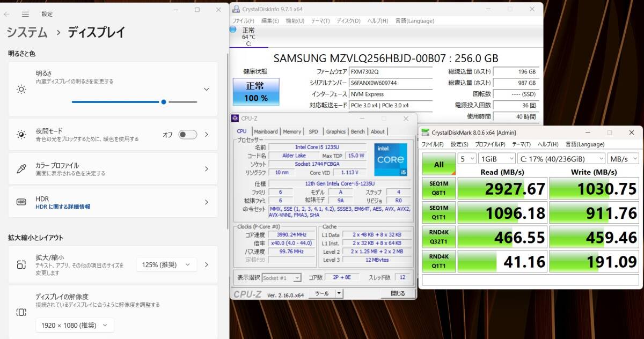Screen dimensions: 644x339
Task: Click the Night light mode icon
Action: [21, 135]
